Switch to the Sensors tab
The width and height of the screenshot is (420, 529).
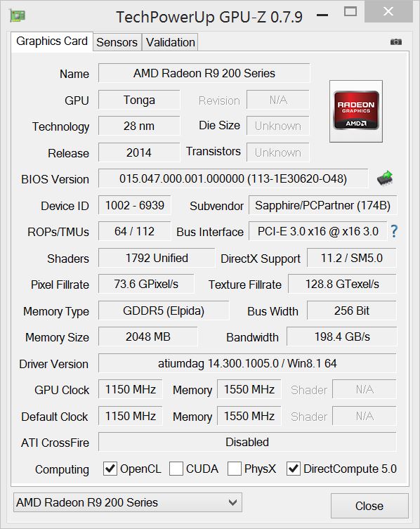tap(117, 43)
